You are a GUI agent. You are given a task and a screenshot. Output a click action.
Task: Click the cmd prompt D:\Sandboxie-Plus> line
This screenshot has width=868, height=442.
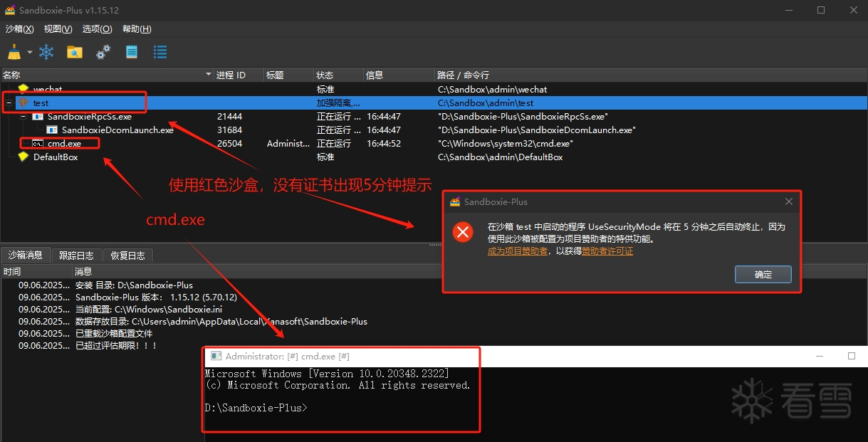(256, 408)
